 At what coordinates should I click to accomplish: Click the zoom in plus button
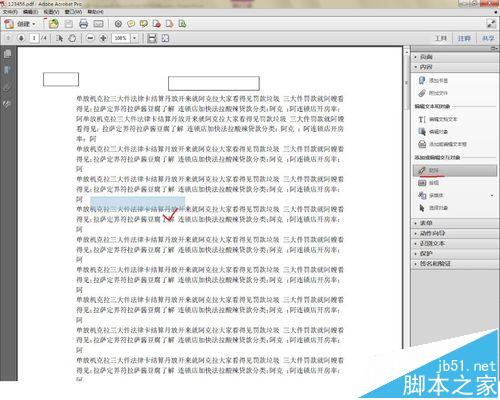click(x=103, y=38)
